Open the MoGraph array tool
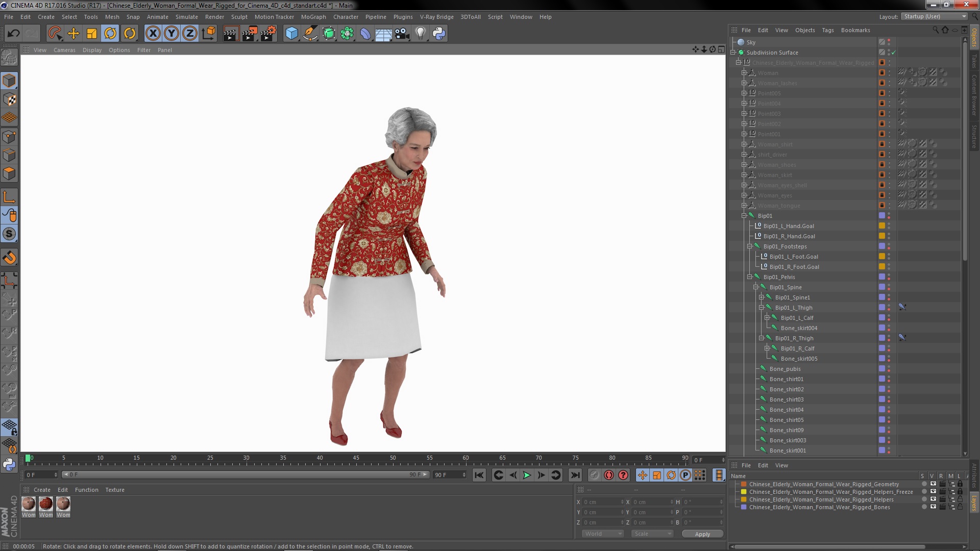Viewport: 980px width, 551px height. [x=347, y=34]
